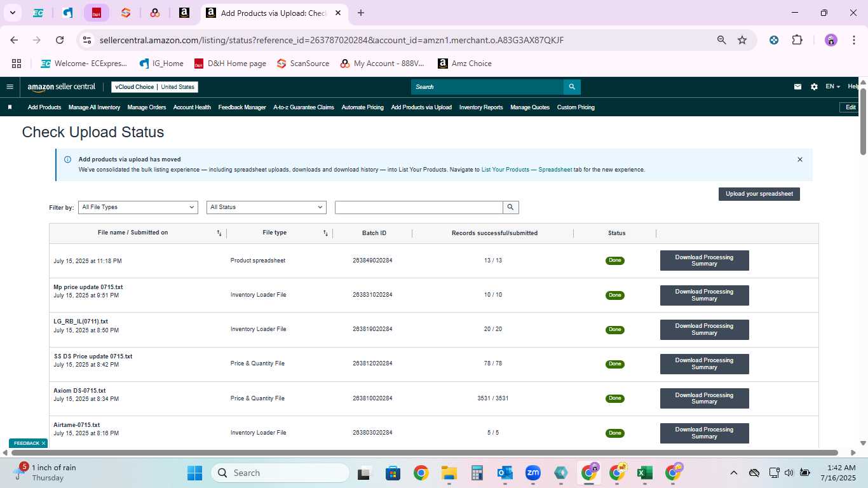Open Inventory Reports nav item
Viewport: 868px width, 488px height.
coord(481,107)
